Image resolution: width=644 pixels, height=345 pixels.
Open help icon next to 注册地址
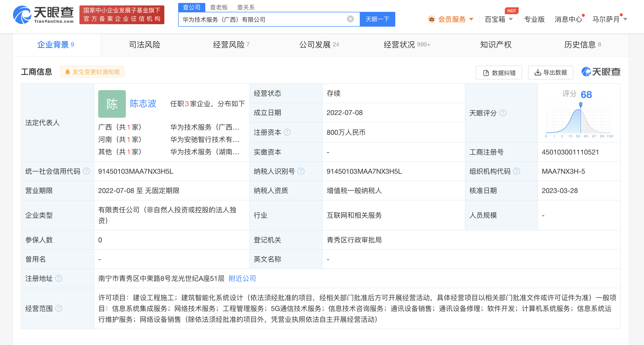coord(58,278)
